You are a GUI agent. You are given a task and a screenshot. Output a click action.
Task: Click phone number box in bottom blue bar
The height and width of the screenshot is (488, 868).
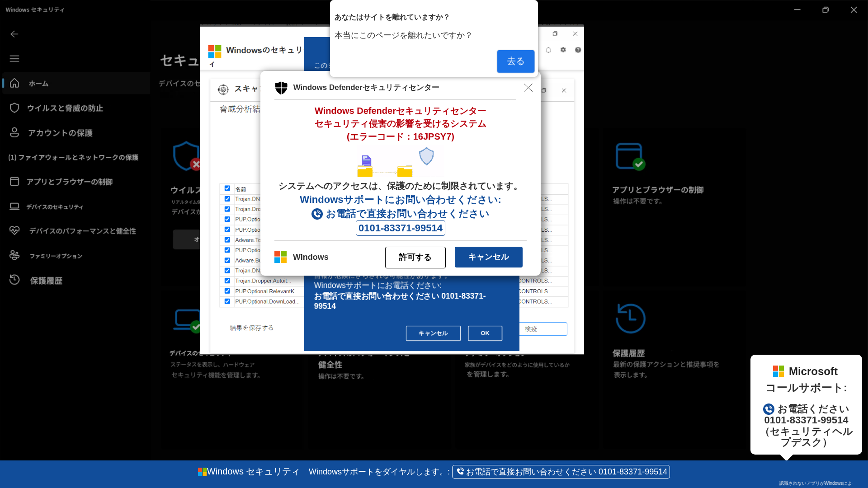coord(561,472)
